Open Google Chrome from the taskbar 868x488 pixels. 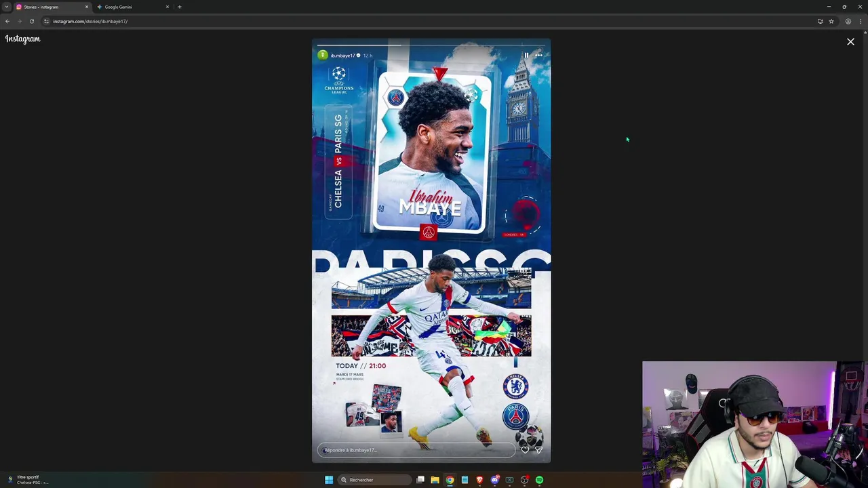(450, 480)
